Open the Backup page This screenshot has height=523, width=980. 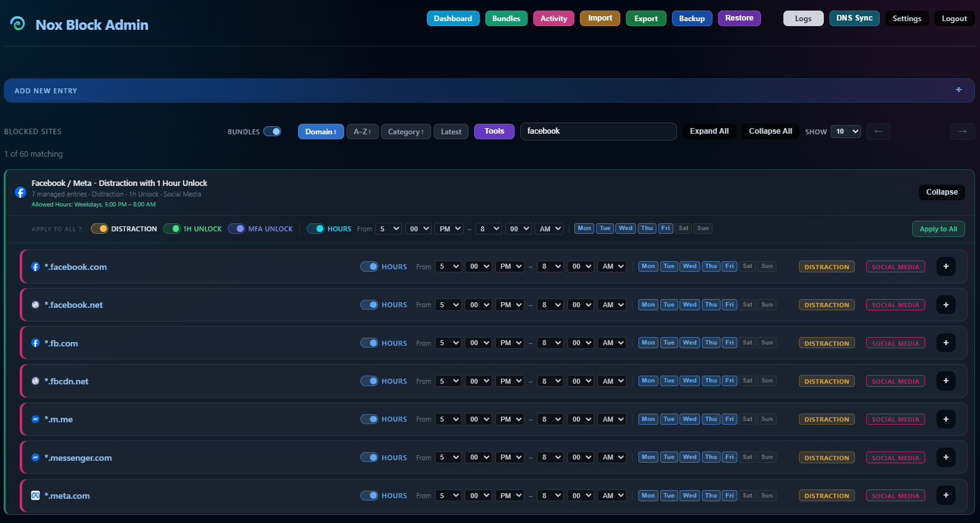click(692, 19)
